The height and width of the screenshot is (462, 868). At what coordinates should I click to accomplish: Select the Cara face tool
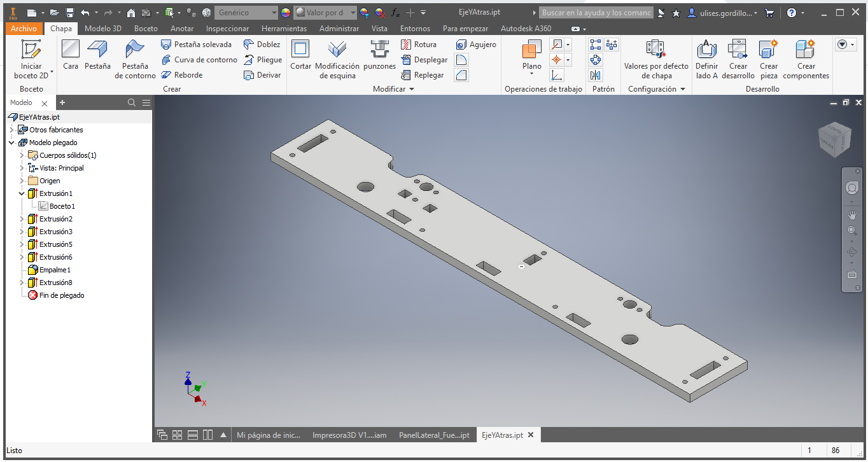71,55
